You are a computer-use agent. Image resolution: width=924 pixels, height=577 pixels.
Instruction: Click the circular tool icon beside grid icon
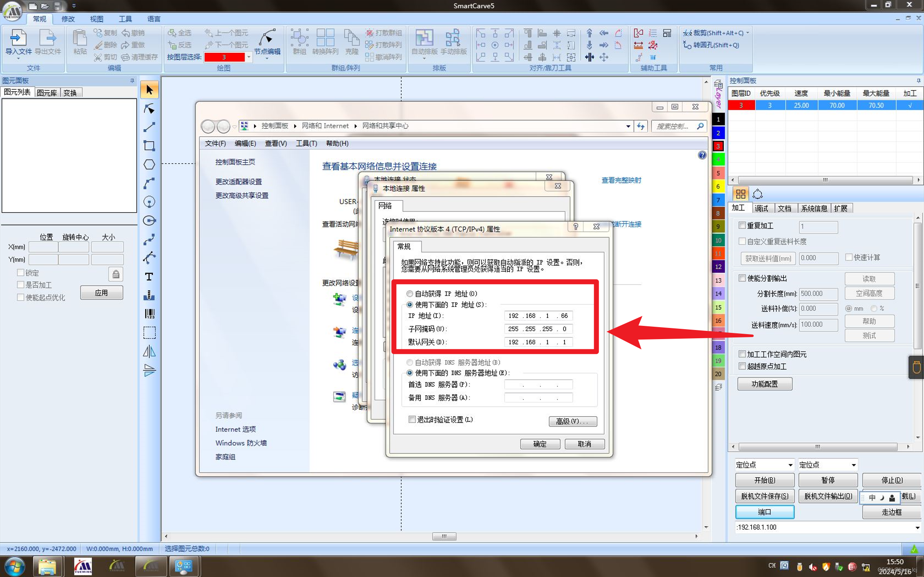757,194
